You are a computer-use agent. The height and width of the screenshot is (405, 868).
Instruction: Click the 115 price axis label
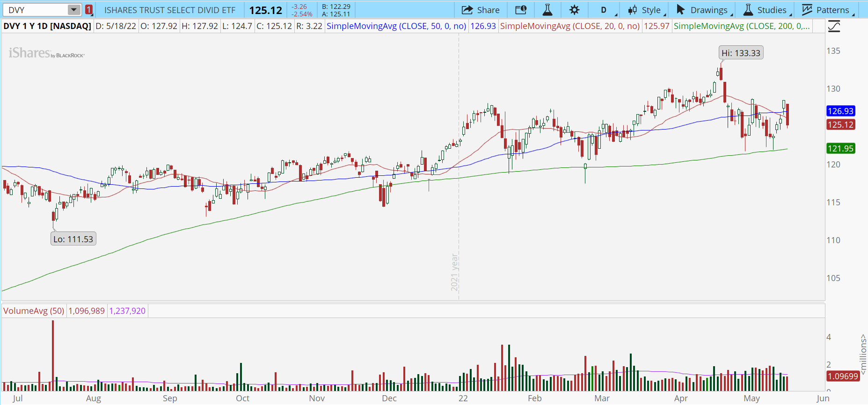(x=833, y=202)
